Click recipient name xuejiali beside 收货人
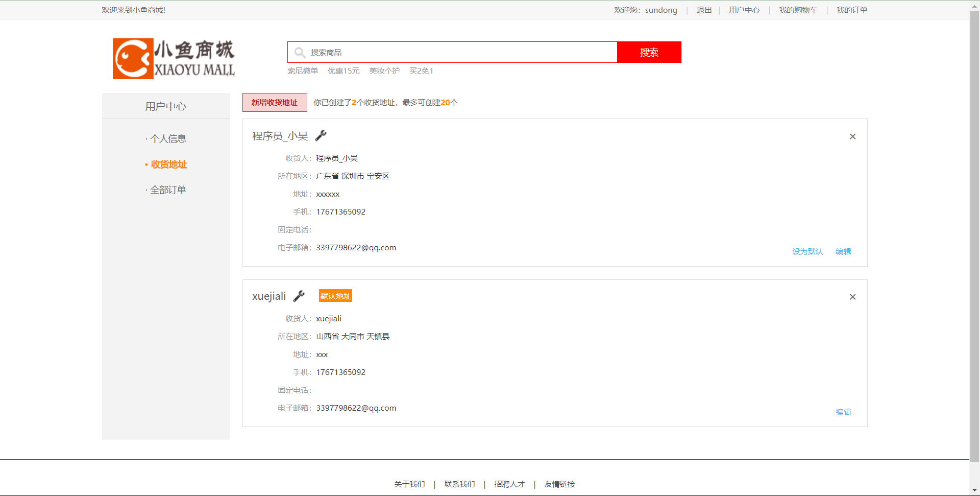The image size is (980, 496). 329,318
